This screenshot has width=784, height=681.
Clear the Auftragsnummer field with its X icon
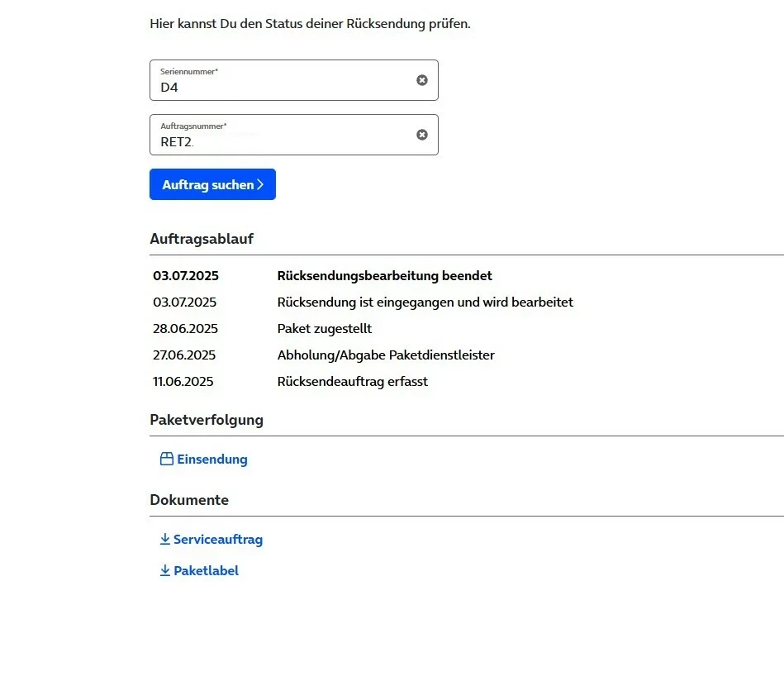pyautogui.click(x=422, y=135)
